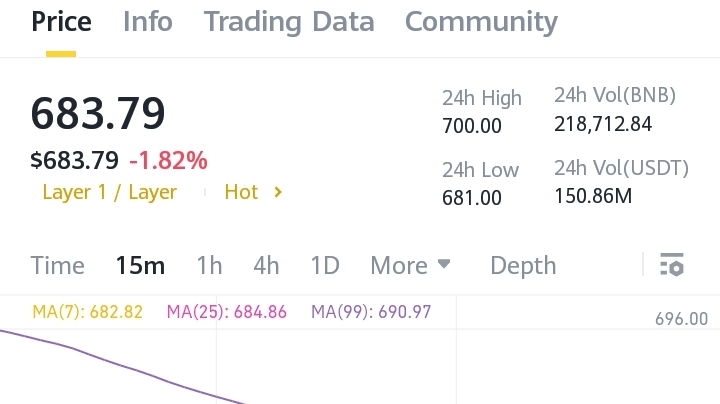
Task: Show the Depth chart view
Action: pyautogui.click(x=523, y=265)
